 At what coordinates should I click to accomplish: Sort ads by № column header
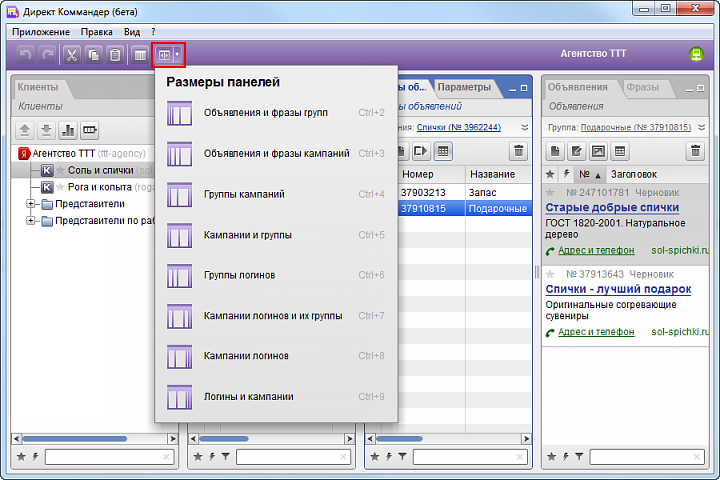coord(590,175)
